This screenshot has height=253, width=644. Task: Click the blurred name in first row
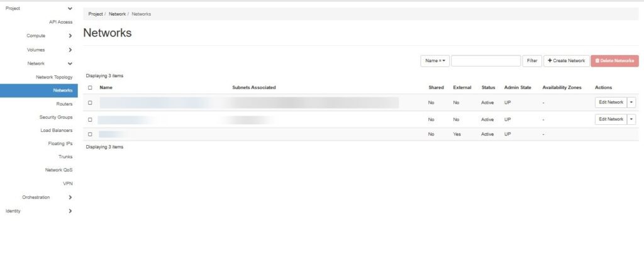156,103
